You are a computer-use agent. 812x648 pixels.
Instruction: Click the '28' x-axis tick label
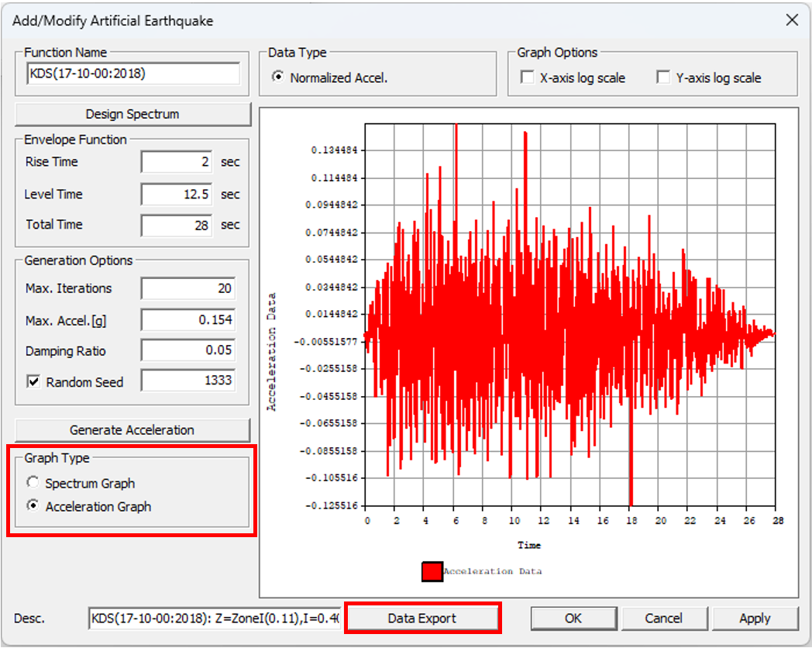(779, 521)
